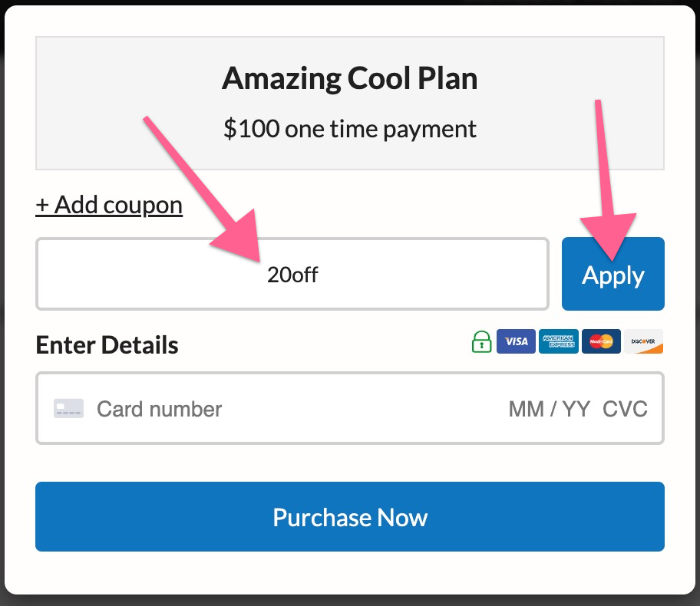This screenshot has height=606, width=700.
Task: Click the green lock security icon
Action: coord(481,341)
